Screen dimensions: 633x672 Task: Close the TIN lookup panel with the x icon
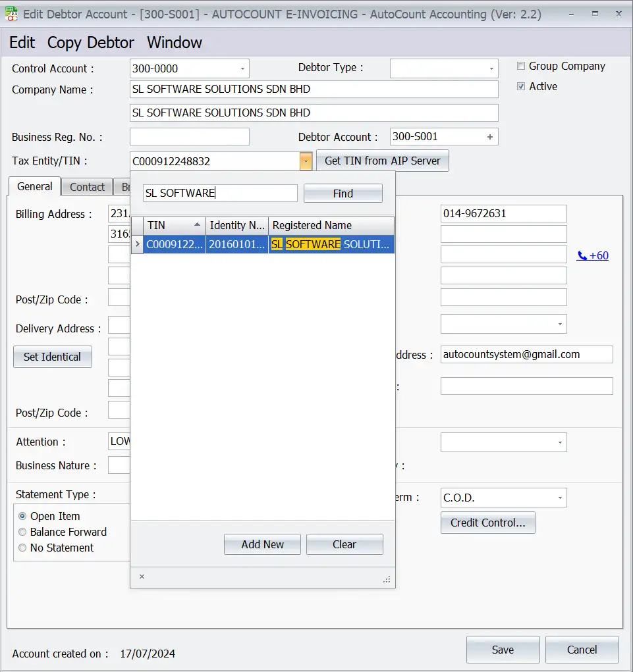click(x=142, y=577)
